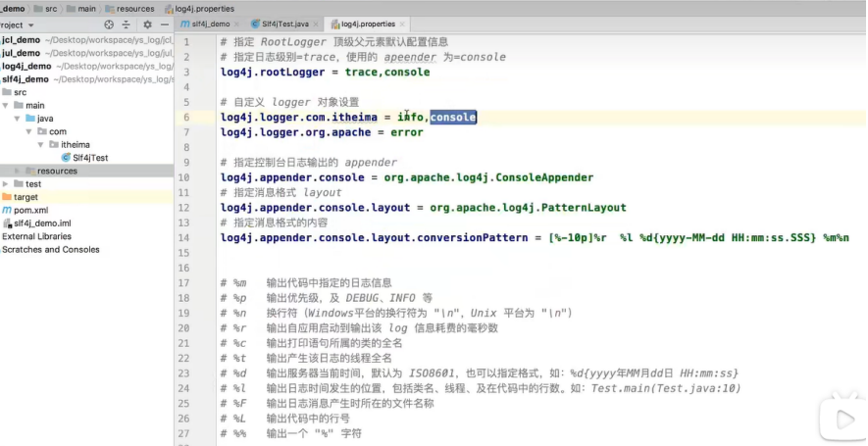Select slf4j_demo.iml file in tree

pos(42,223)
